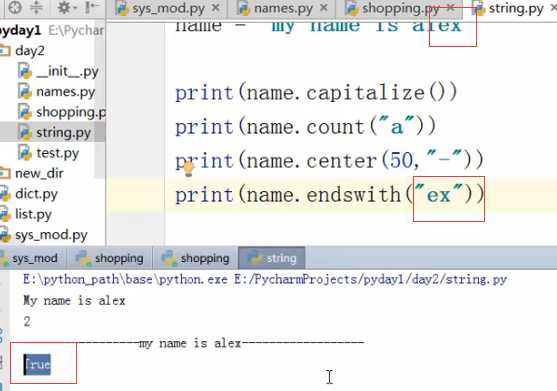Open sys_mod.py in project tree
Image resolution: width=557 pixels, height=391 pixels.
coord(51,235)
